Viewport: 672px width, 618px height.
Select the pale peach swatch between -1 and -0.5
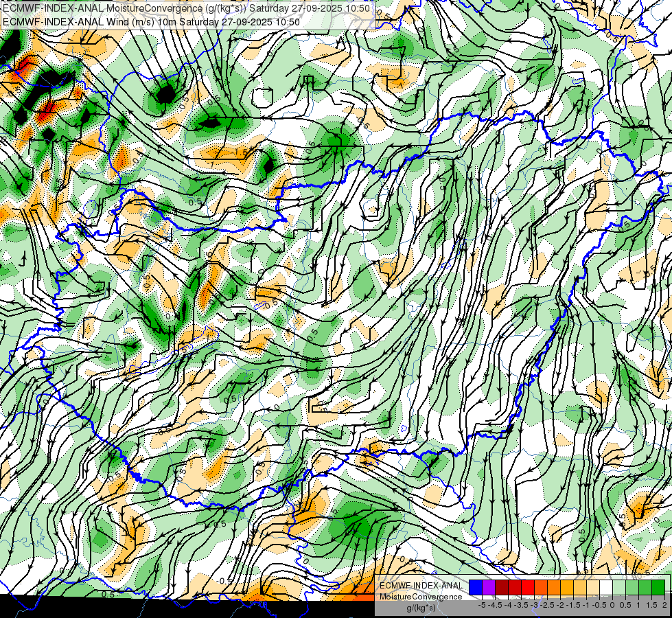[593, 587]
